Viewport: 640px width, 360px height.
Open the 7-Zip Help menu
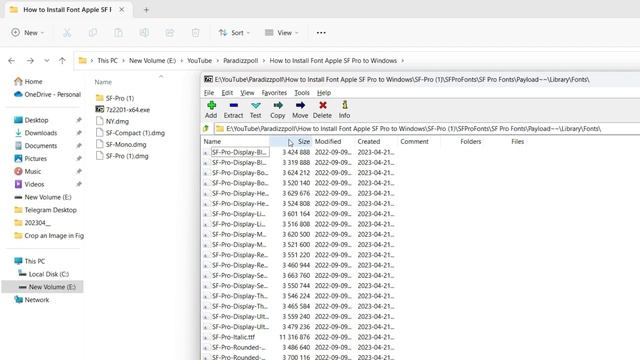click(324, 93)
